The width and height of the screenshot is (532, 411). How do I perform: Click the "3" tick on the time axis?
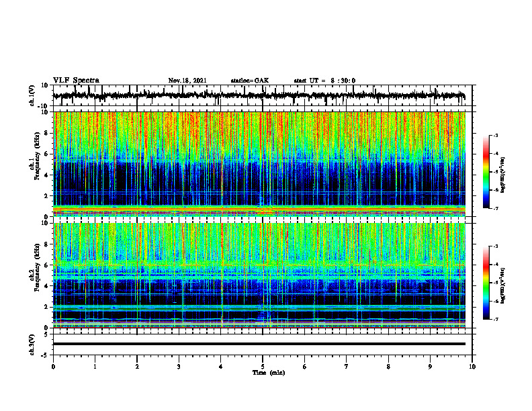(x=179, y=367)
